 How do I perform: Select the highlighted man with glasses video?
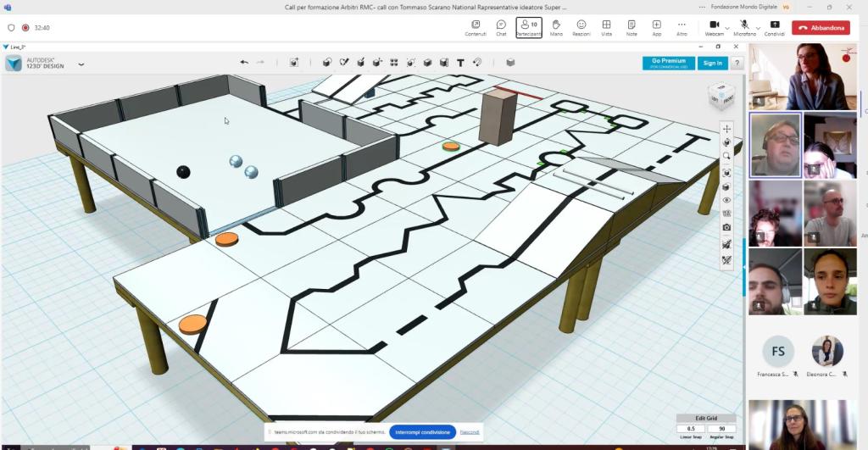point(775,145)
